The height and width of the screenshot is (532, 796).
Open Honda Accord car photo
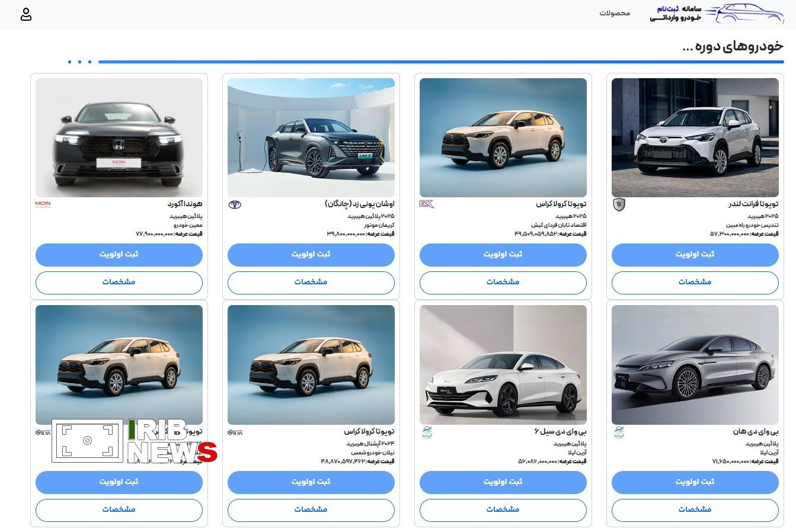click(119, 137)
